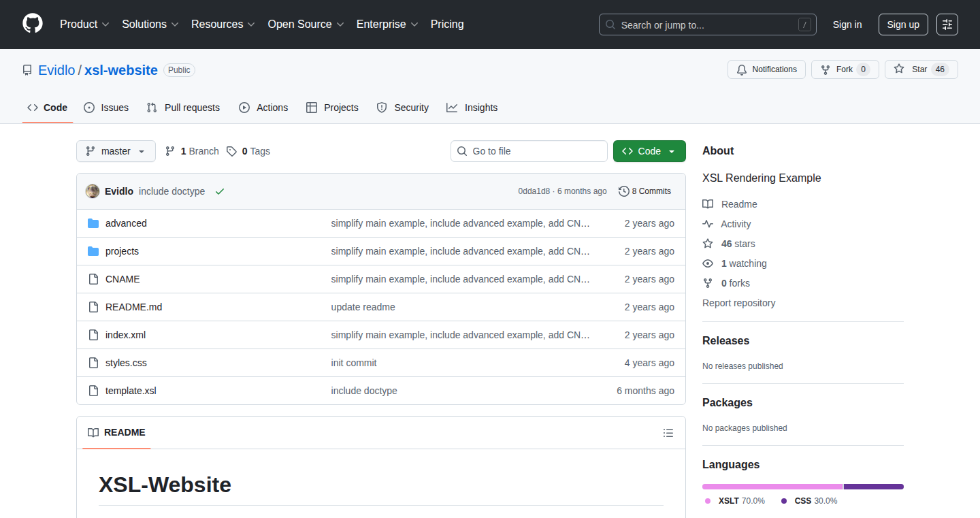Click the XSLT 70.0% language label
980x518 pixels.
735,501
